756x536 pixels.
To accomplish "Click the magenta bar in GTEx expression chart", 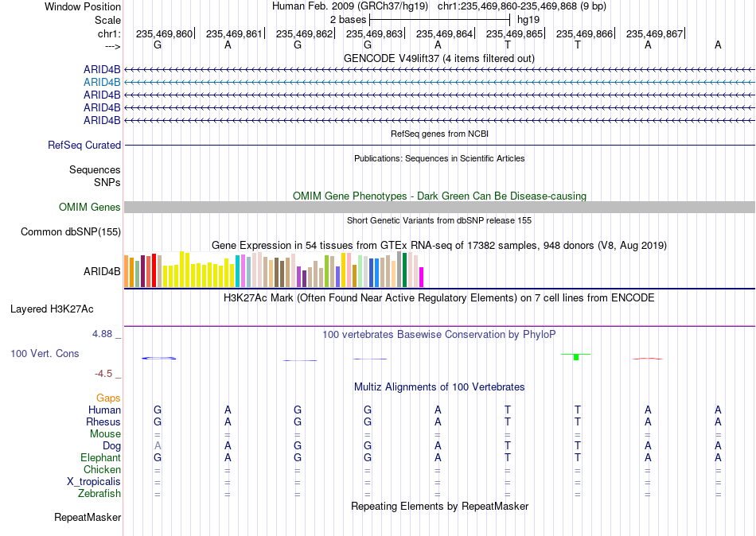I will 422,278.
